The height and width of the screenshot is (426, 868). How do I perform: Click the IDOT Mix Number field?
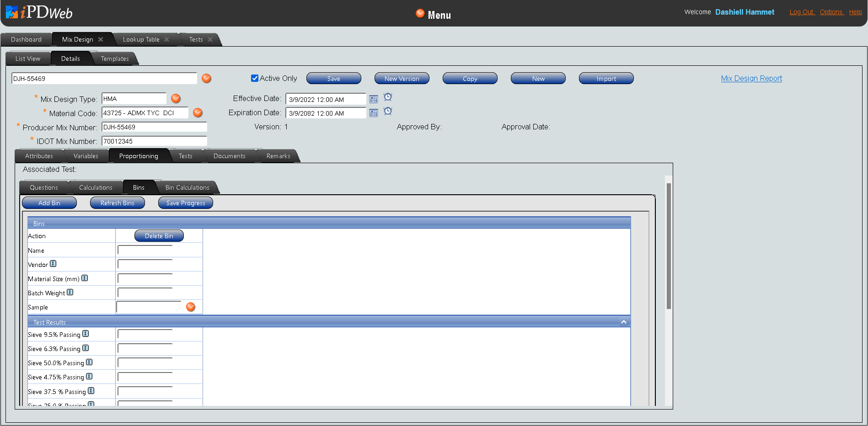coord(154,141)
